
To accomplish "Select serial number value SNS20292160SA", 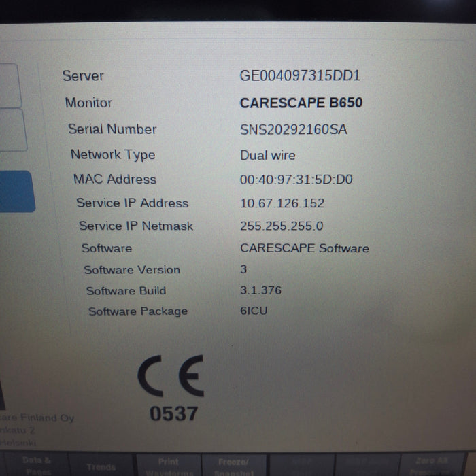I will click(293, 130).
